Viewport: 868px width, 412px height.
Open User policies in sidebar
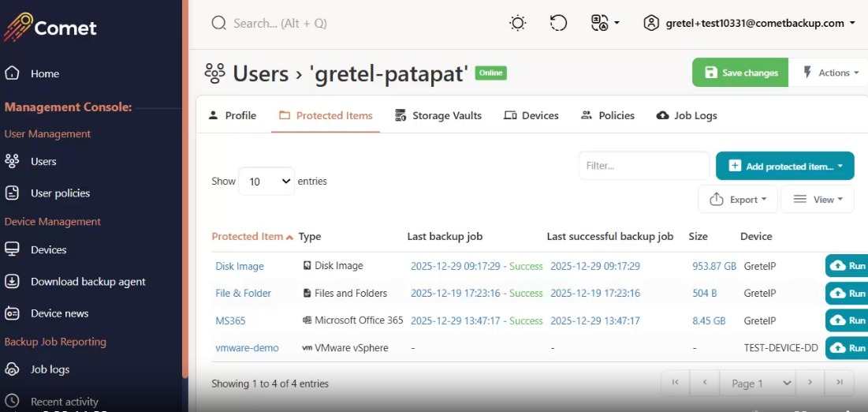click(x=60, y=193)
